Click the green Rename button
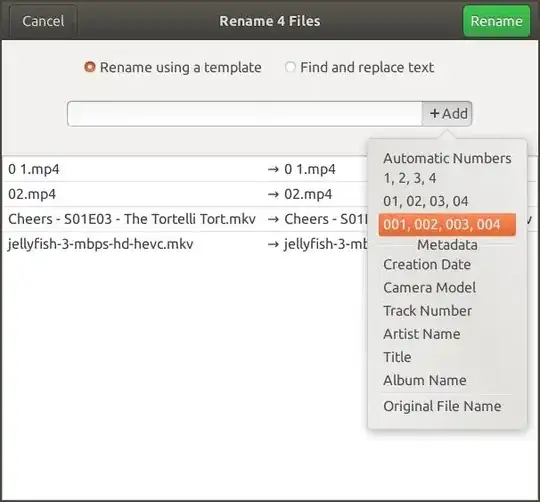Image resolution: width=540 pixels, height=502 pixels. click(496, 21)
